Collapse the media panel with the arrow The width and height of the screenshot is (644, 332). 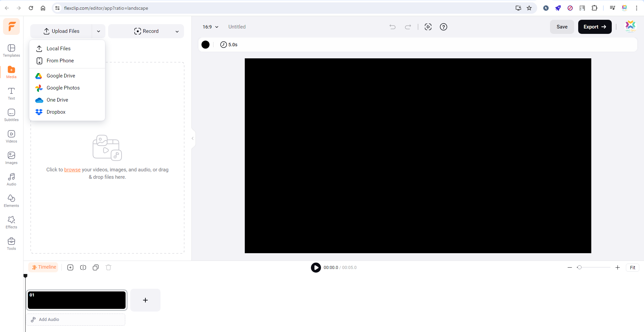coord(192,138)
